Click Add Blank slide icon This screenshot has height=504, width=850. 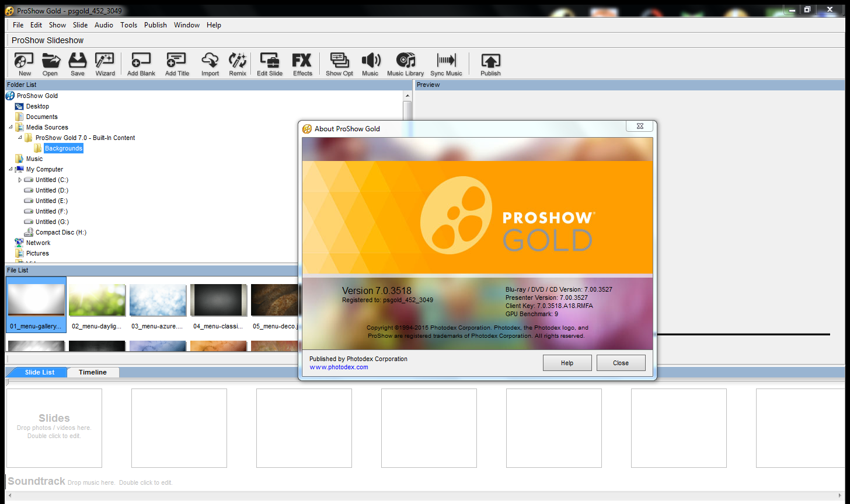(141, 64)
